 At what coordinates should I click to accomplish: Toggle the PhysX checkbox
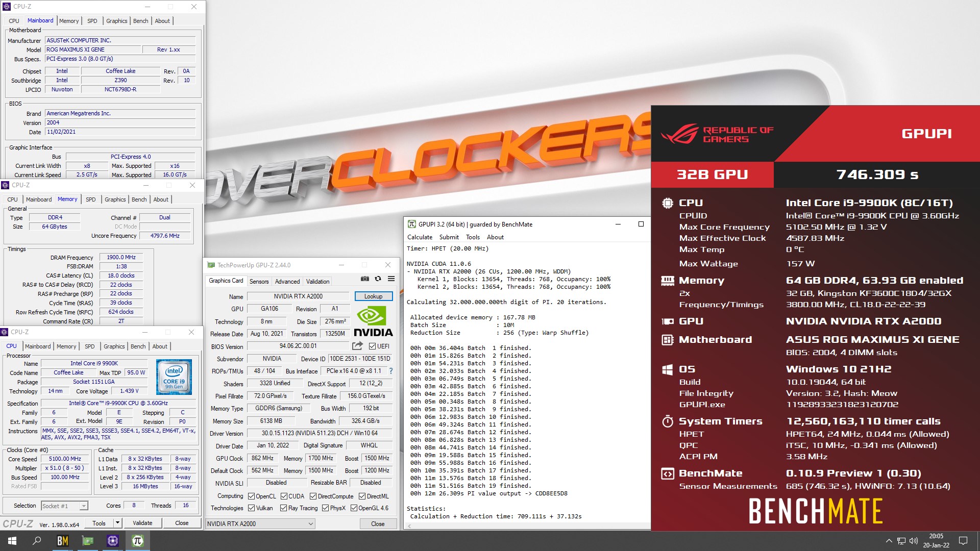click(325, 508)
